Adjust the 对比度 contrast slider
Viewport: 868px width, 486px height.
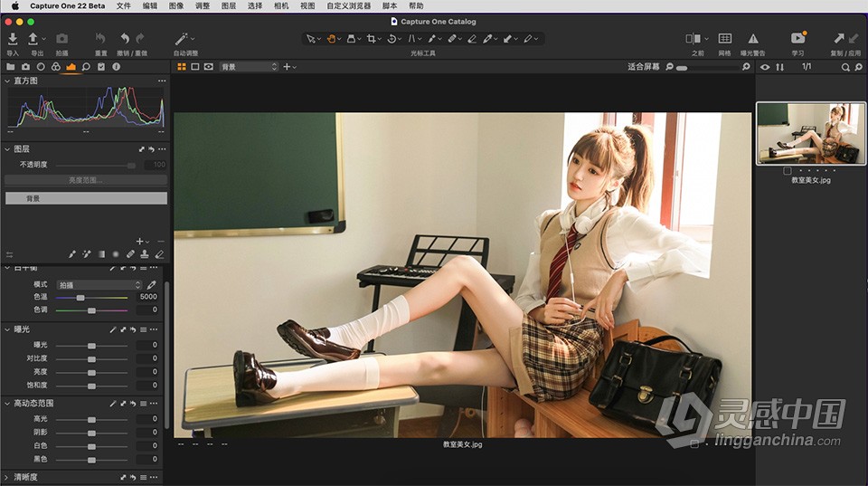[92, 358]
